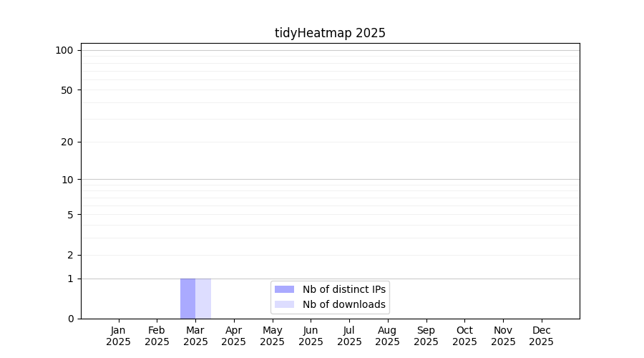
Task: Click the "Dec 2025" x-axis label
Action: tap(542, 336)
